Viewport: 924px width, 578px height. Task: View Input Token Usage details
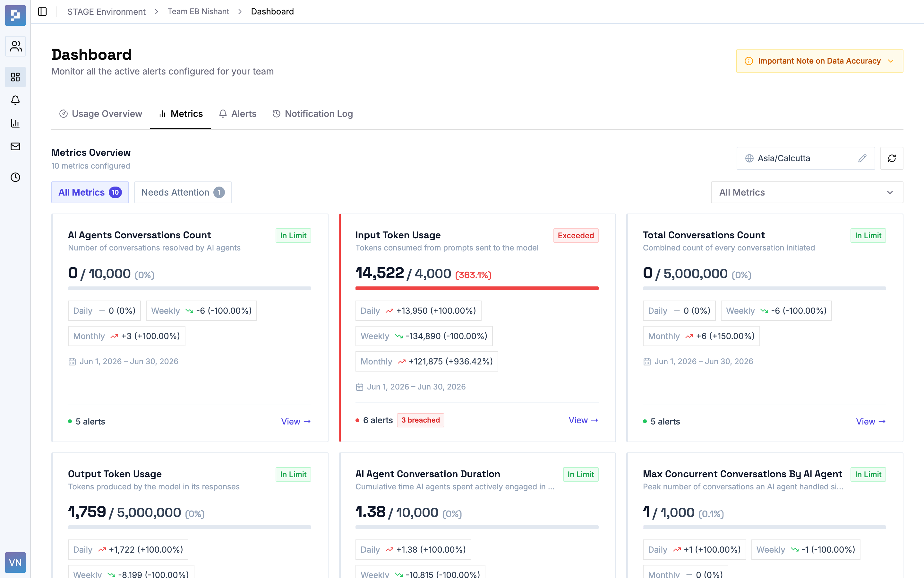click(x=583, y=420)
